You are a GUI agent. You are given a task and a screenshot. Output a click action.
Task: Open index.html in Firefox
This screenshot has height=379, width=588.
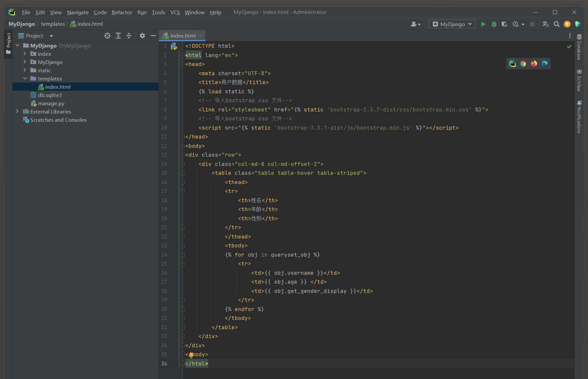[x=534, y=64]
